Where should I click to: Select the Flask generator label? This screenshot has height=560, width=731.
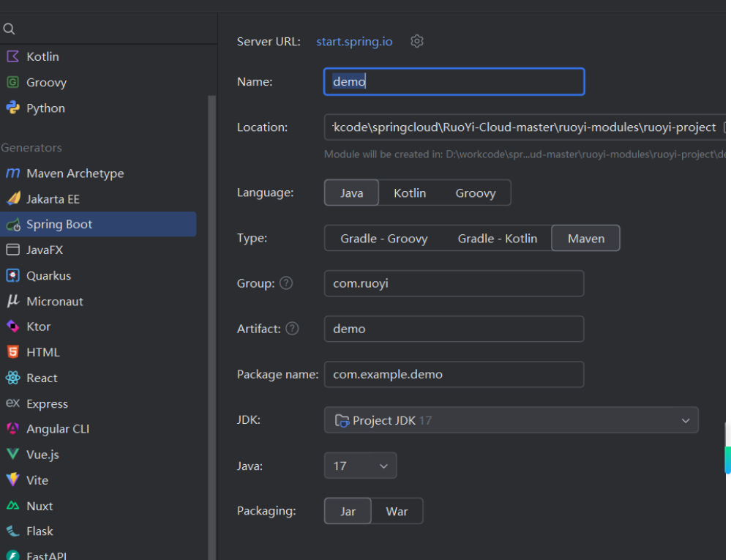(40, 531)
